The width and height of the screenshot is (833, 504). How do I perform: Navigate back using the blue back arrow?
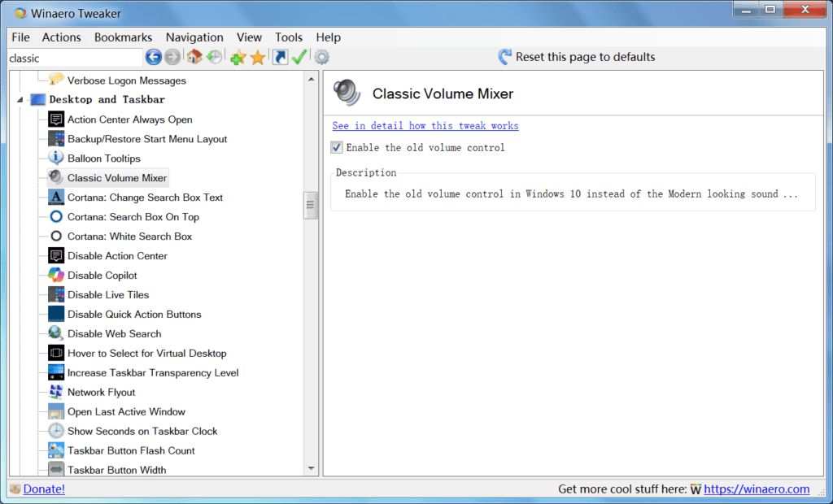tap(153, 57)
